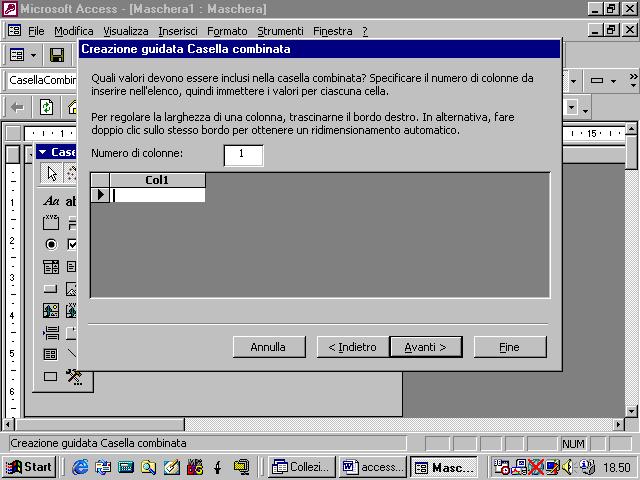The height and width of the screenshot is (480, 640).
Task: Select the line tool in toolbox
Action: (72, 353)
